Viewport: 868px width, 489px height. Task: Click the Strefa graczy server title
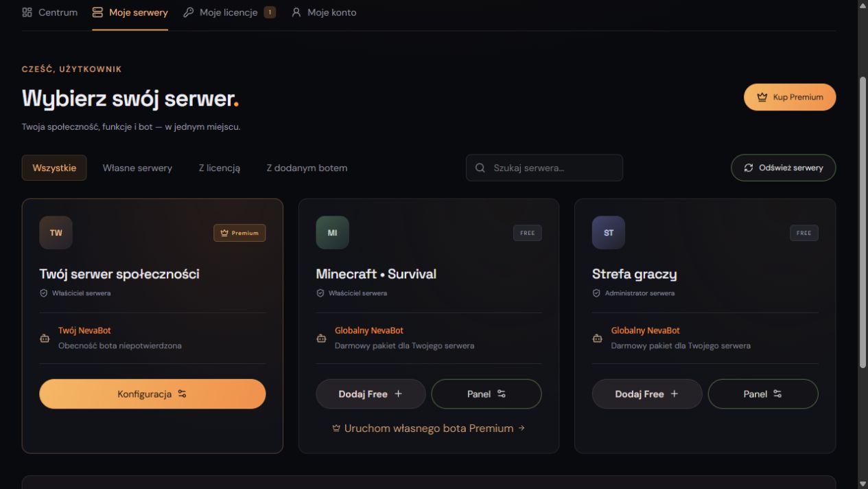coord(635,274)
